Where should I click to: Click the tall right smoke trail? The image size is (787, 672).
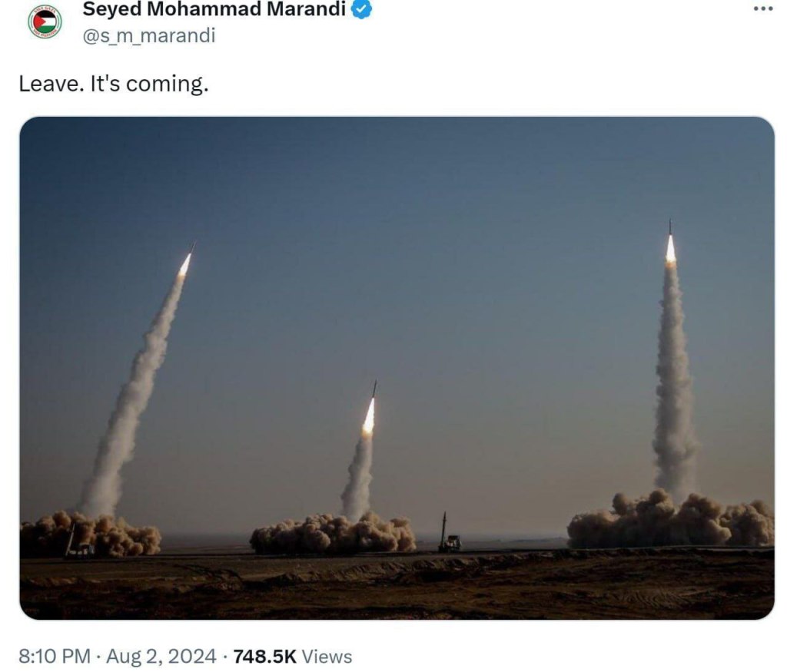pyautogui.click(x=672, y=381)
